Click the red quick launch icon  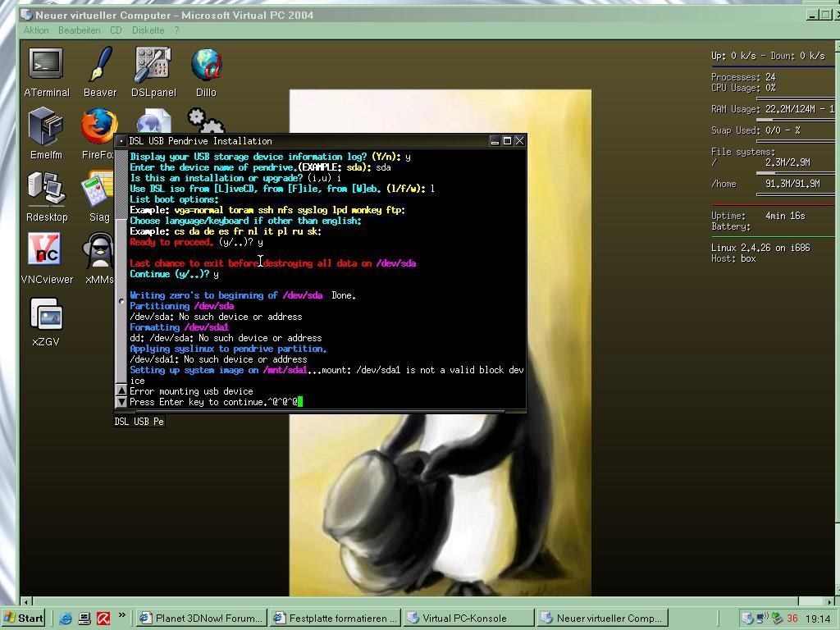(103, 619)
